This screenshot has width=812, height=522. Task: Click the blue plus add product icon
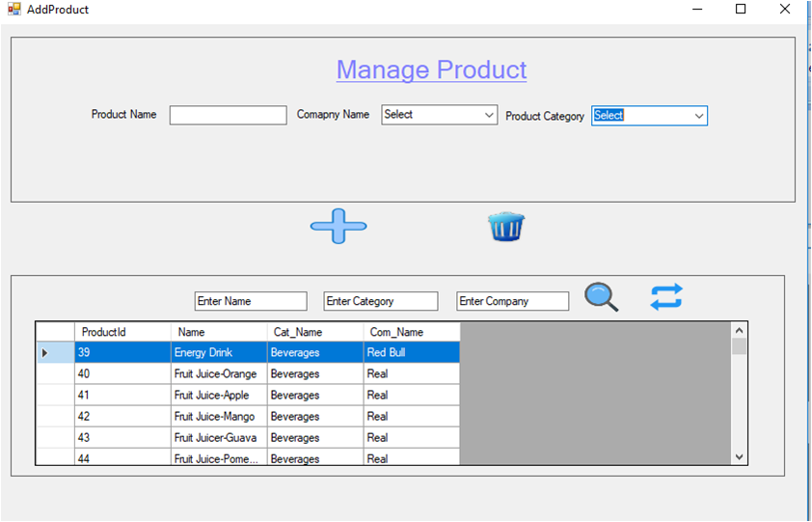(x=338, y=226)
